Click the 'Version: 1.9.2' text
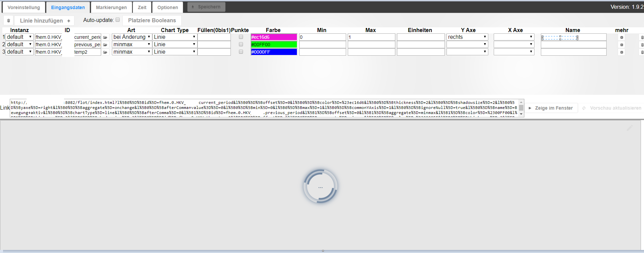Viewport: 644px width, 253px height. (x=627, y=7)
